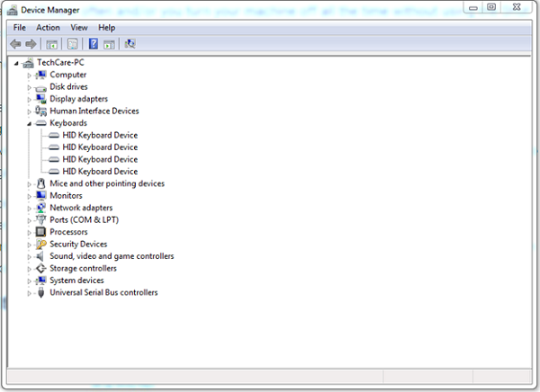Expand the Disk drives category
Viewport: 540px width, 392px height.
30,87
